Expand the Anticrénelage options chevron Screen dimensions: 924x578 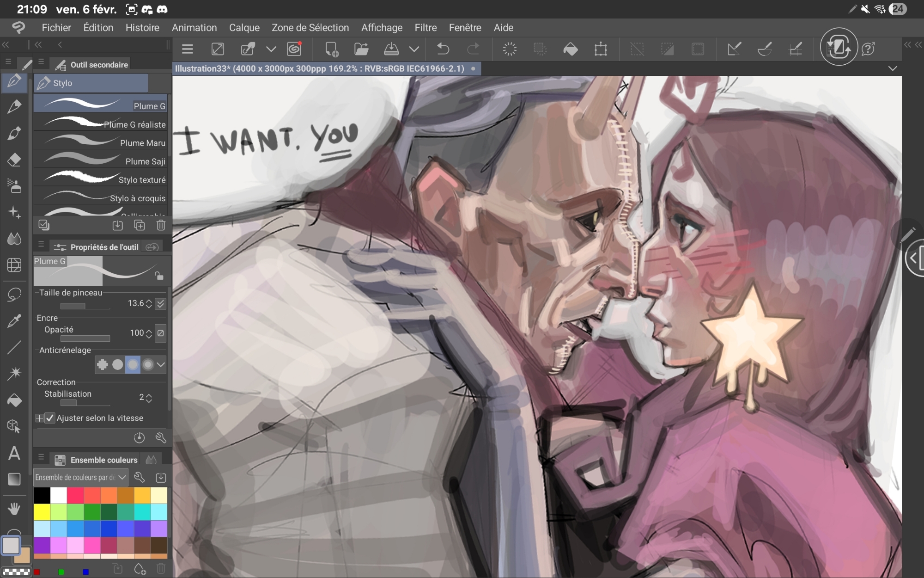point(161,365)
